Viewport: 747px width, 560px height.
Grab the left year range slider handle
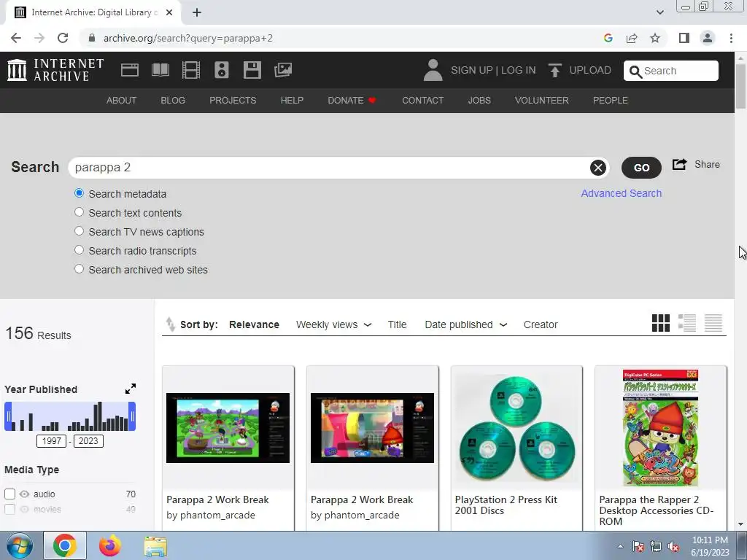(8, 416)
